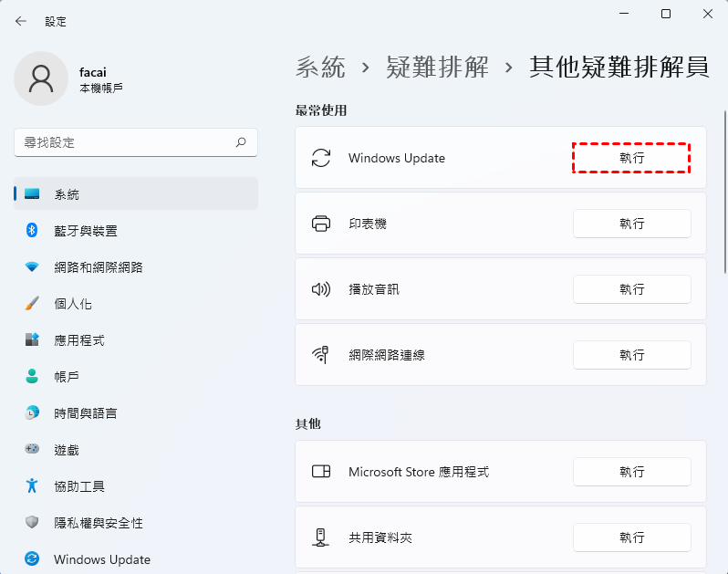Select 遊戲 in the sidebar

(67, 450)
